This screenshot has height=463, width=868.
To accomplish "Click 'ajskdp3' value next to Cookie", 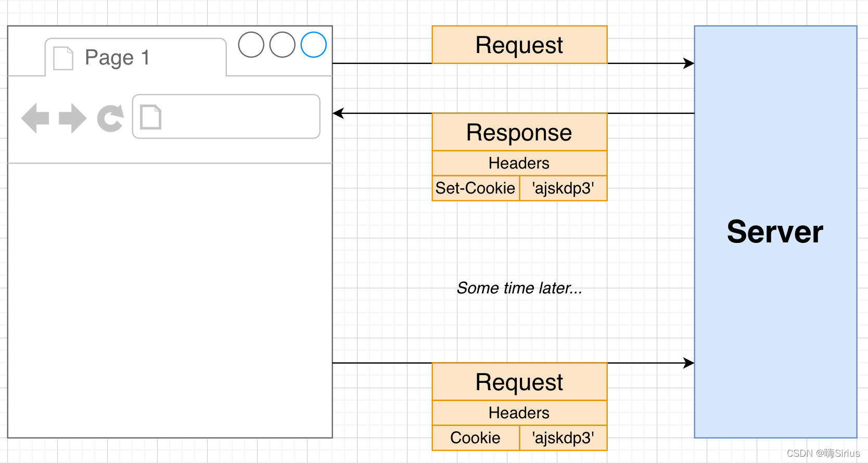I will tap(564, 438).
